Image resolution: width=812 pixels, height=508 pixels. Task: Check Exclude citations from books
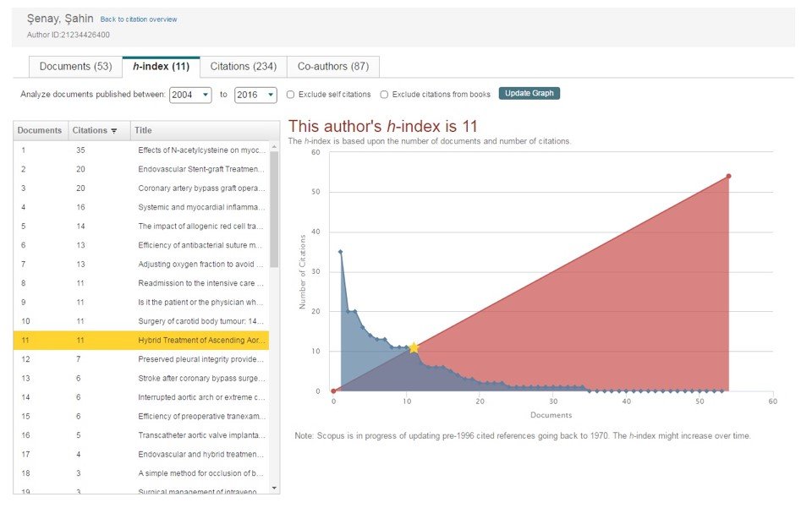384,95
